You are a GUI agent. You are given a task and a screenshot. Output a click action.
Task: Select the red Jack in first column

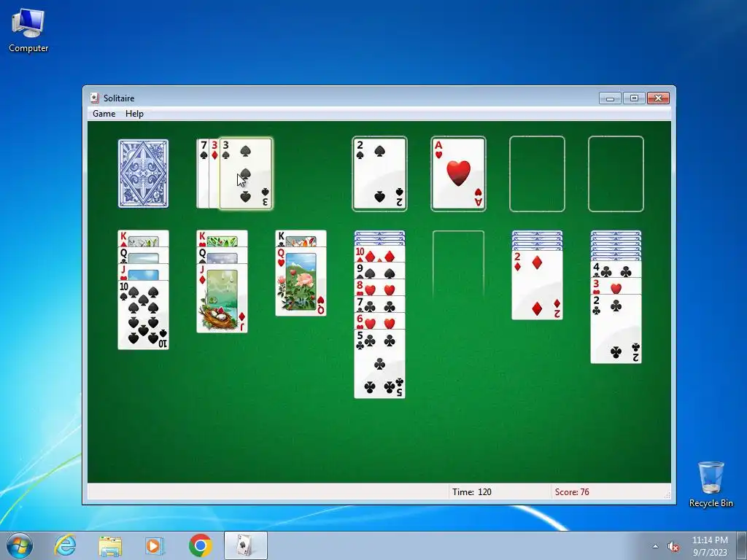[x=144, y=272]
